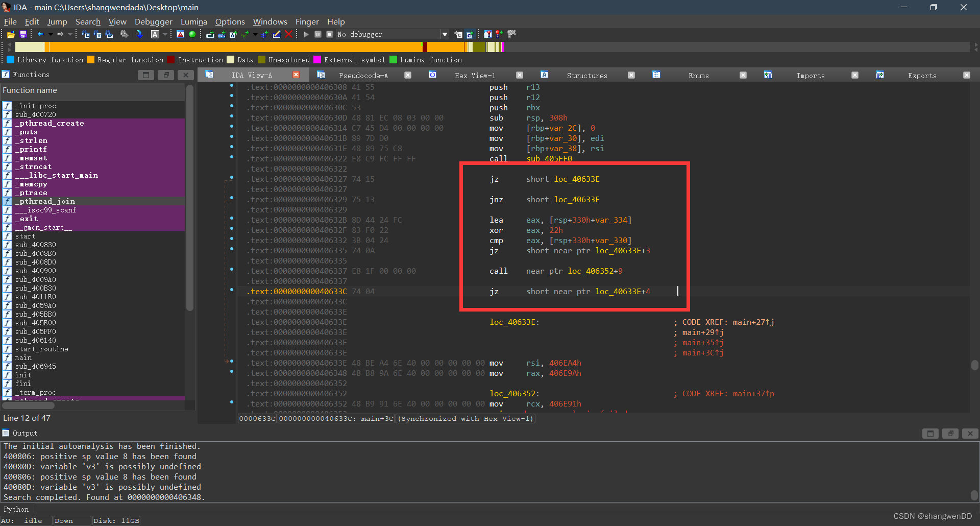Viewport: 980px width, 526px height.
Task: Select the main function in the list
Action: [23, 357]
